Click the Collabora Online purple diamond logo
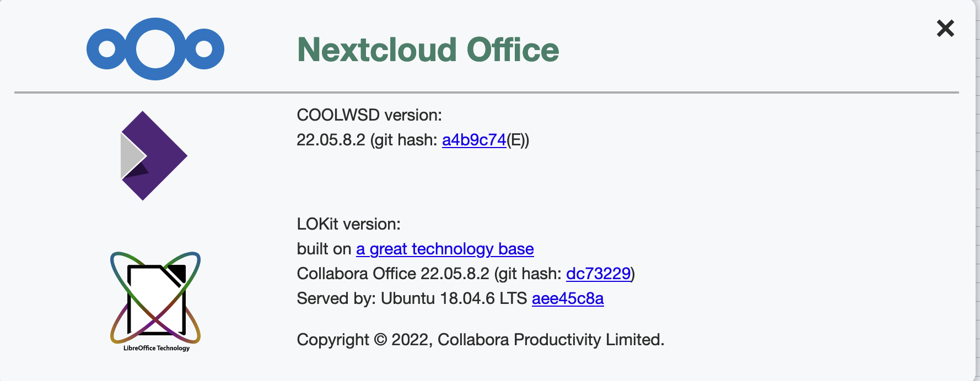980x381 pixels. tap(154, 156)
